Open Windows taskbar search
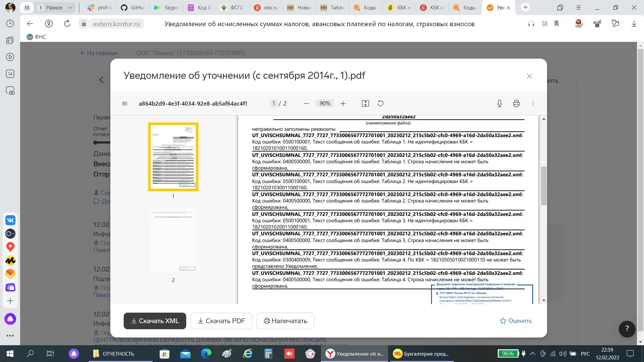This screenshot has height=362, width=644. coord(30,354)
